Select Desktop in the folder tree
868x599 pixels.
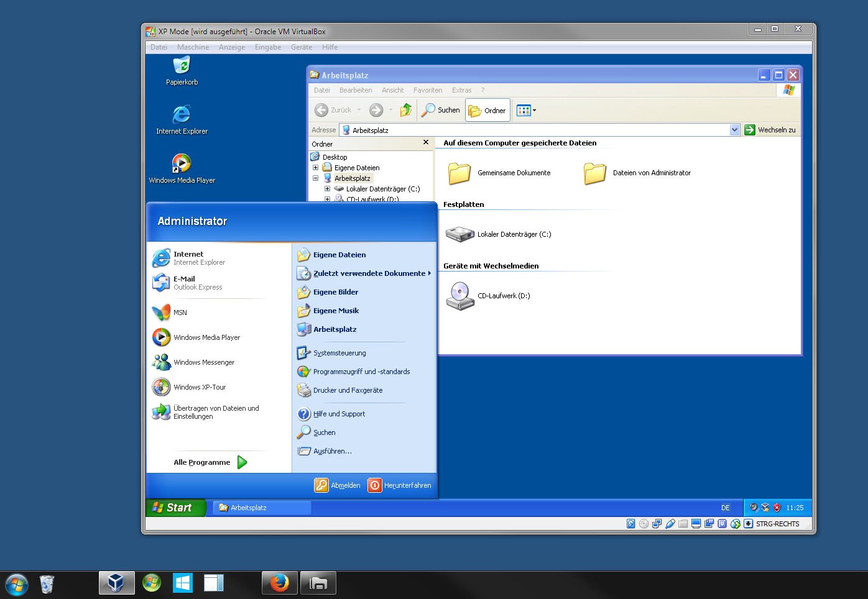[x=329, y=157]
